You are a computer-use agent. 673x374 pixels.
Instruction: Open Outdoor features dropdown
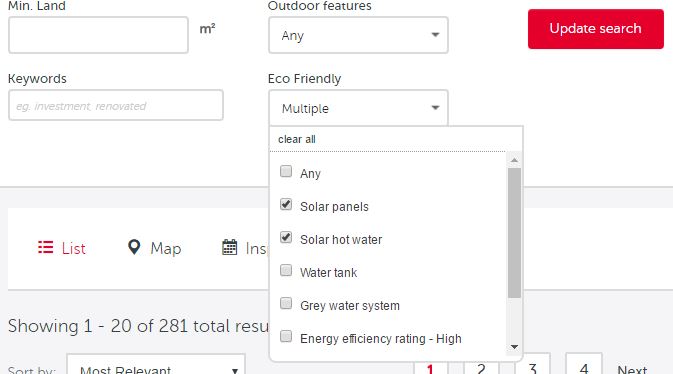[358, 35]
